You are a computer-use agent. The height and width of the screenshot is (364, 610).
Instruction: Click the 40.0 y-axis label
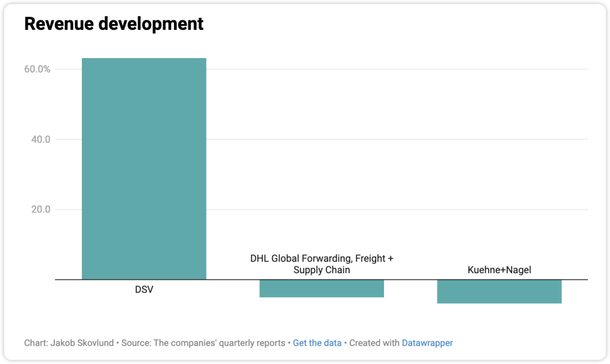(40, 139)
